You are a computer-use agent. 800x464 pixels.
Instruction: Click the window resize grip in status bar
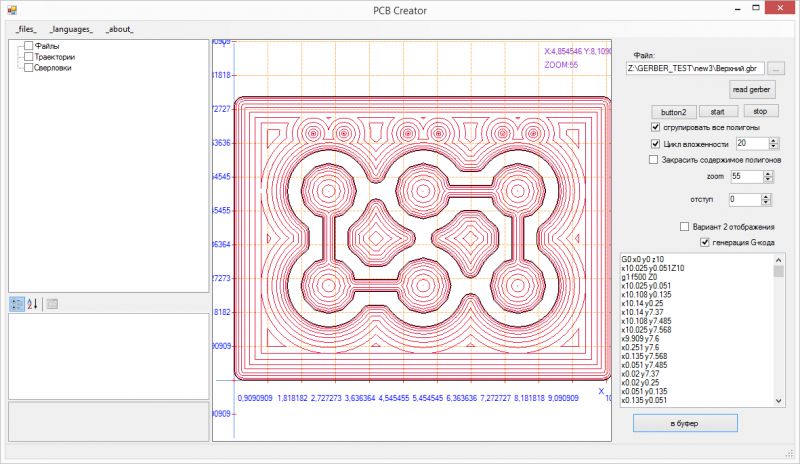pyautogui.click(x=789, y=453)
